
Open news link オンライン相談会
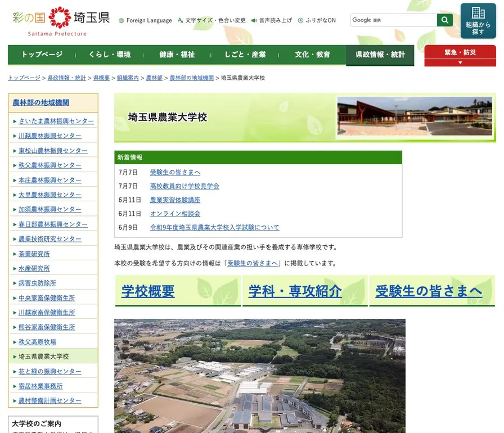175,214
